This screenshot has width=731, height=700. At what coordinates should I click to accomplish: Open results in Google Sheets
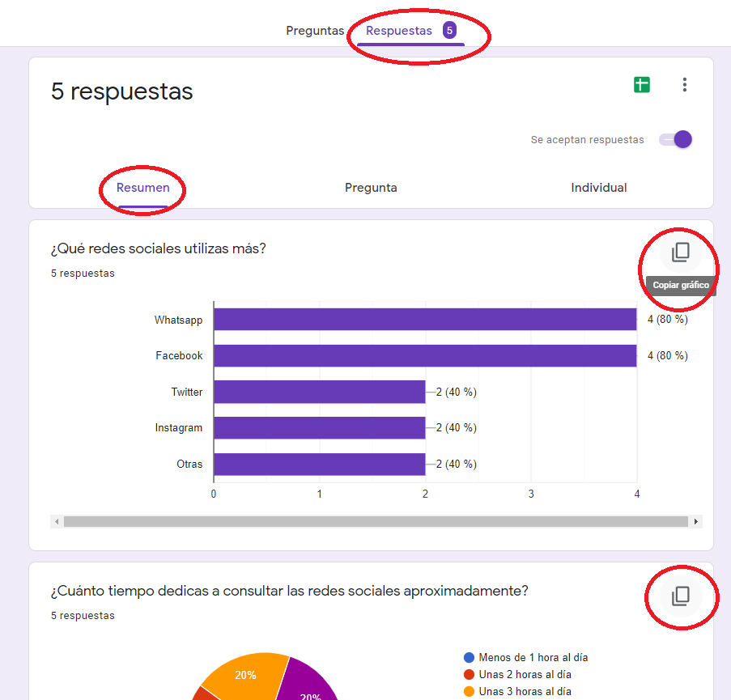coord(642,84)
